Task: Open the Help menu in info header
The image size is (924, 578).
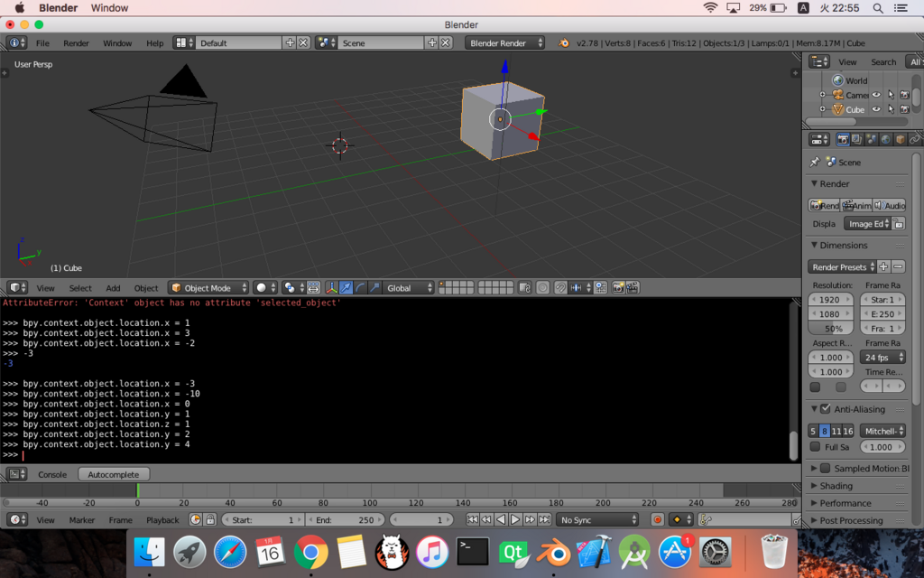Action: tap(155, 43)
